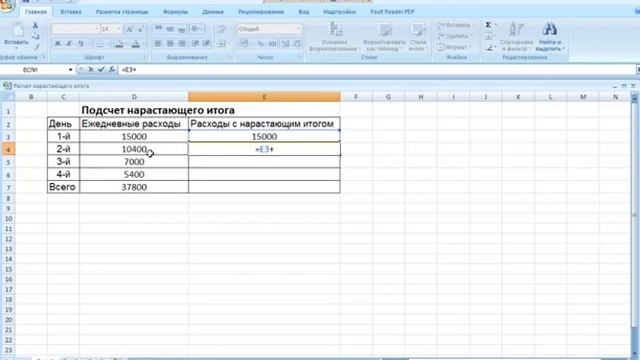Open the Office button menu
640x360 pixels.
tap(7, 6)
